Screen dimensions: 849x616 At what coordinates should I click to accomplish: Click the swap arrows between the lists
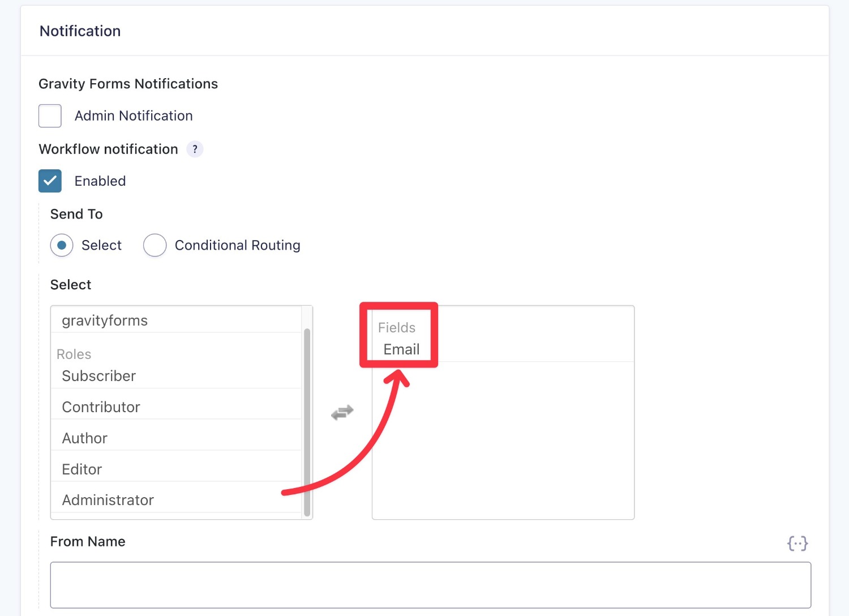pyautogui.click(x=342, y=412)
